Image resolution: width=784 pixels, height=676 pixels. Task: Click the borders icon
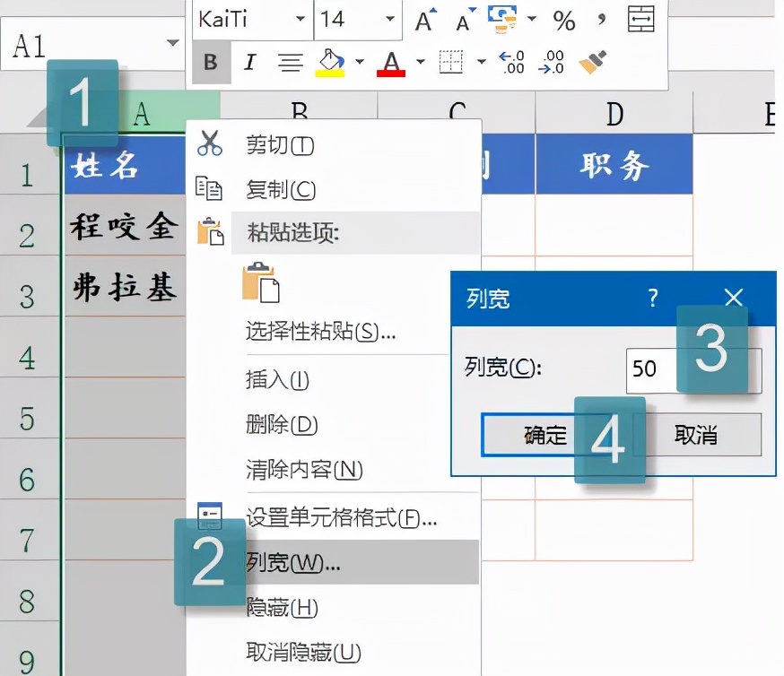[451, 62]
